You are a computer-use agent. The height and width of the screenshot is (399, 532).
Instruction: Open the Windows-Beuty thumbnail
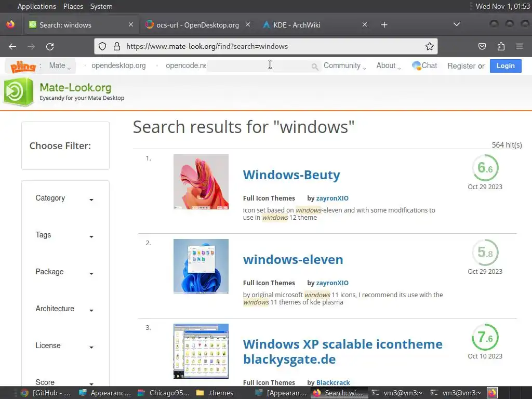pyautogui.click(x=201, y=182)
